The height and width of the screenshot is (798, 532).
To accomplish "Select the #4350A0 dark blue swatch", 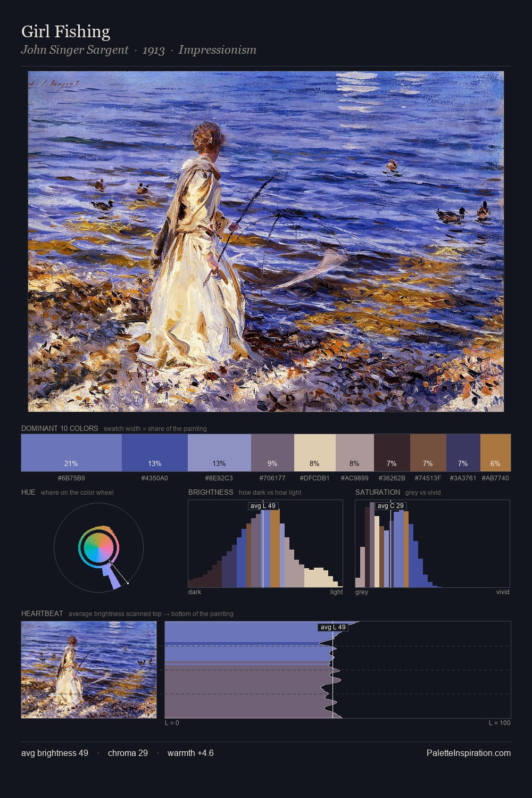I will click(155, 453).
